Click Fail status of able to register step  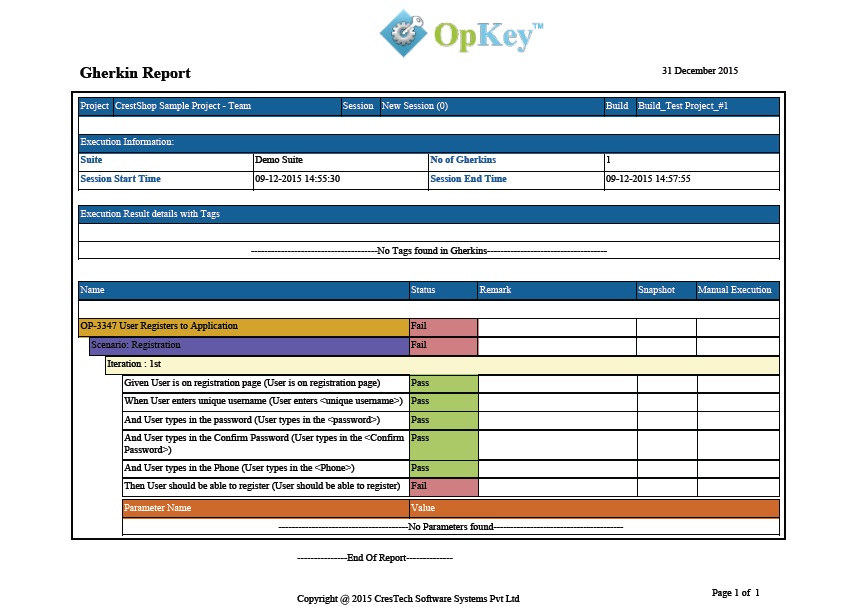pyautogui.click(x=444, y=486)
